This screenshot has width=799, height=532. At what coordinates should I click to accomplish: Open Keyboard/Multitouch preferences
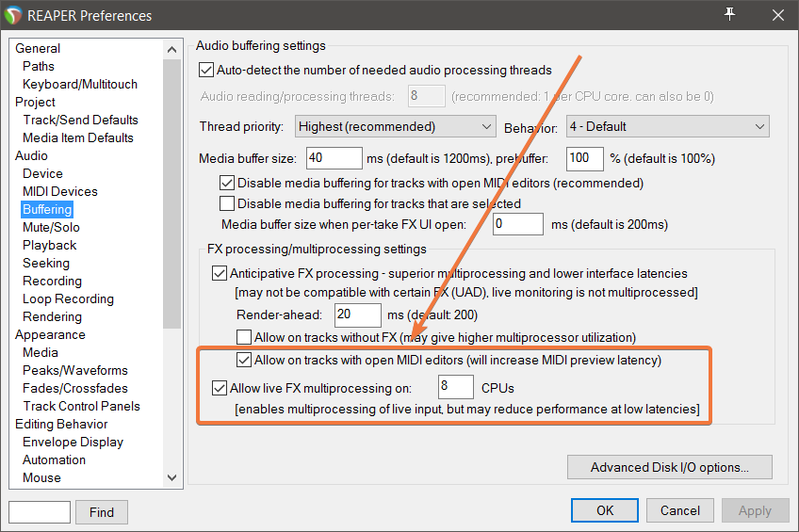click(x=80, y=84)
